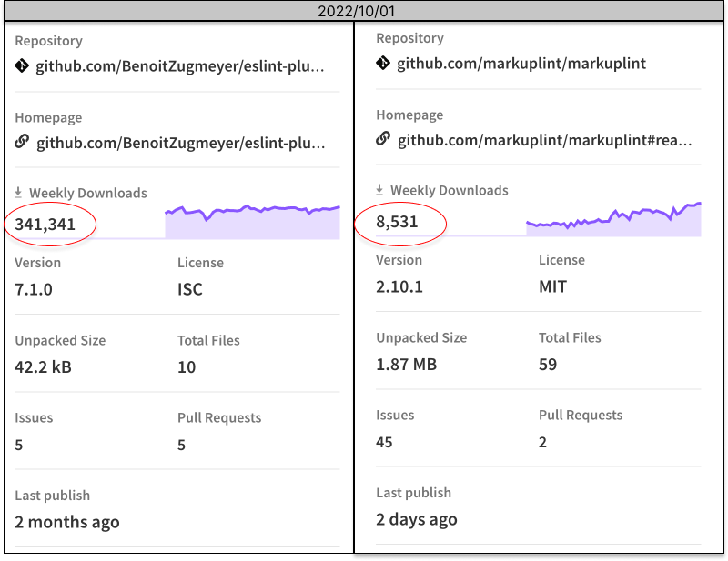Click the Git repository icon for eslint-plugin
This screenshot has width=728, height=561.
pos(20,64)
